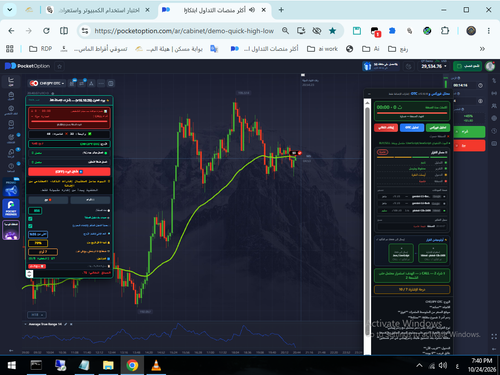This screenshot has width=500, height=375.
Task: Toggle the crossed-eye tracking protection icon
Action: tap(317, 31)
